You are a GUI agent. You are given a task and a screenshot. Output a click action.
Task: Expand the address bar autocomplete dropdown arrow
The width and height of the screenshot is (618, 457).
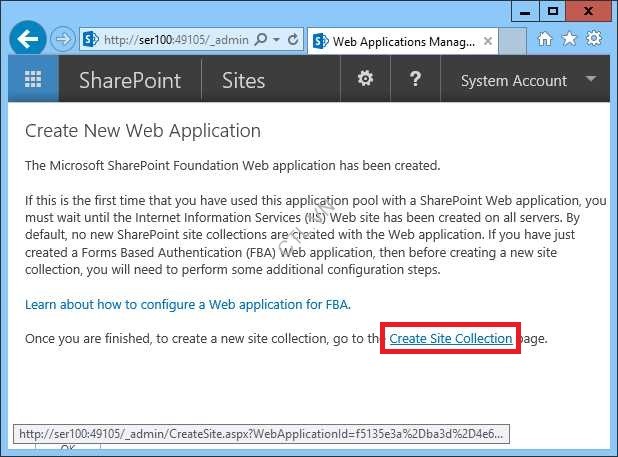pos(276,40)
